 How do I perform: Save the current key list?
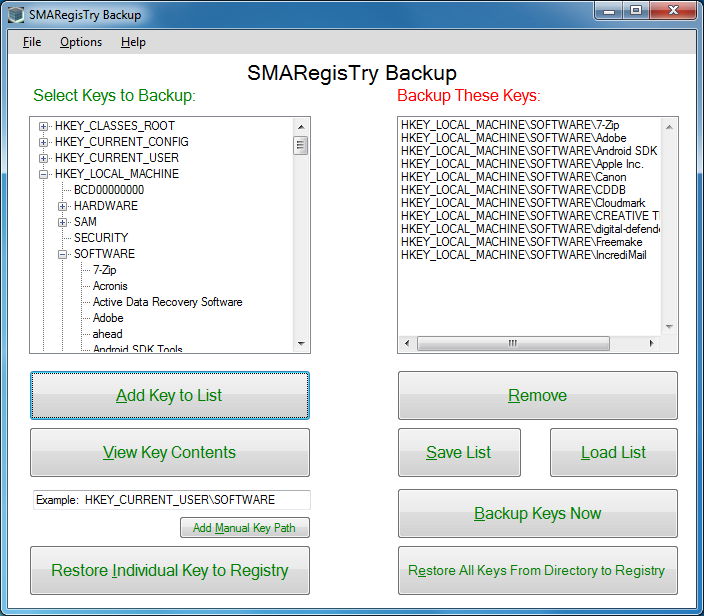[x=458, y=453]
